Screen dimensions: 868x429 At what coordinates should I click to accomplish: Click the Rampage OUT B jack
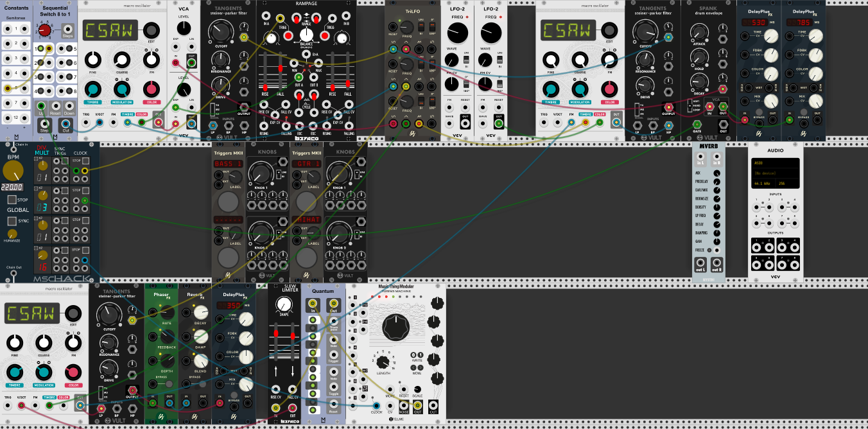click(x=313, y=77)
